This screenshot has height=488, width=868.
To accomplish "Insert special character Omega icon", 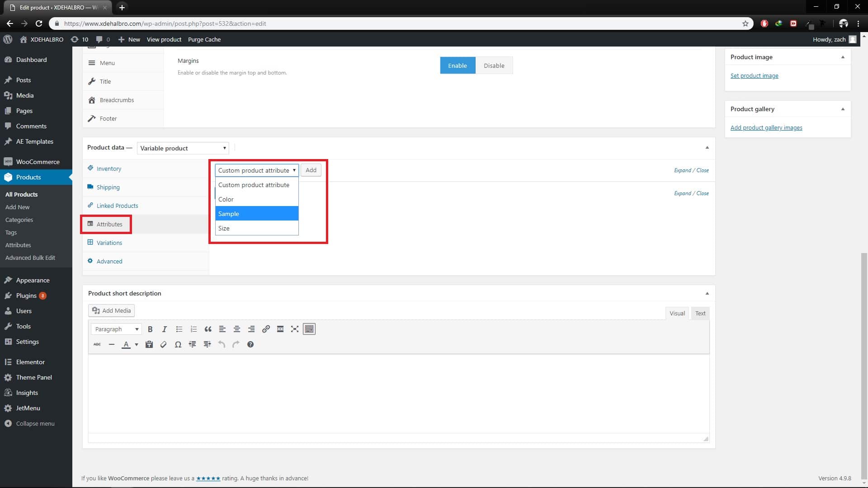I will (x=178, y=344).
